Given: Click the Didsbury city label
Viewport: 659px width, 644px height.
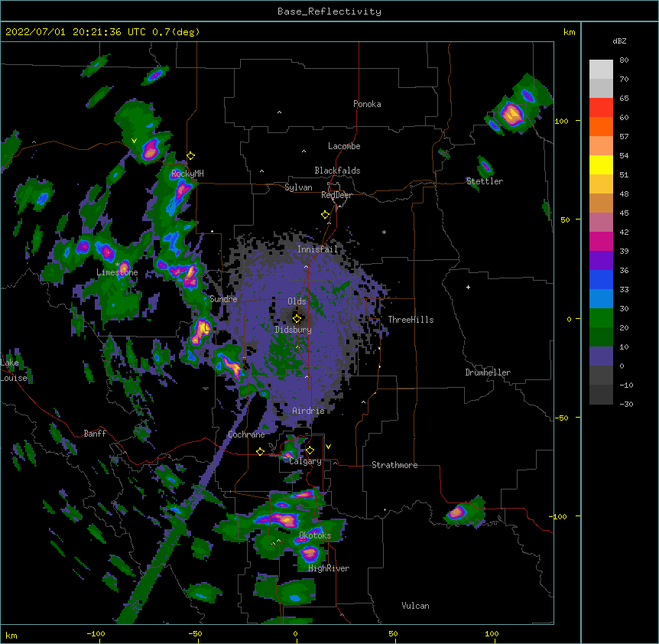Looking at the screenshot, I should point(293,330).
